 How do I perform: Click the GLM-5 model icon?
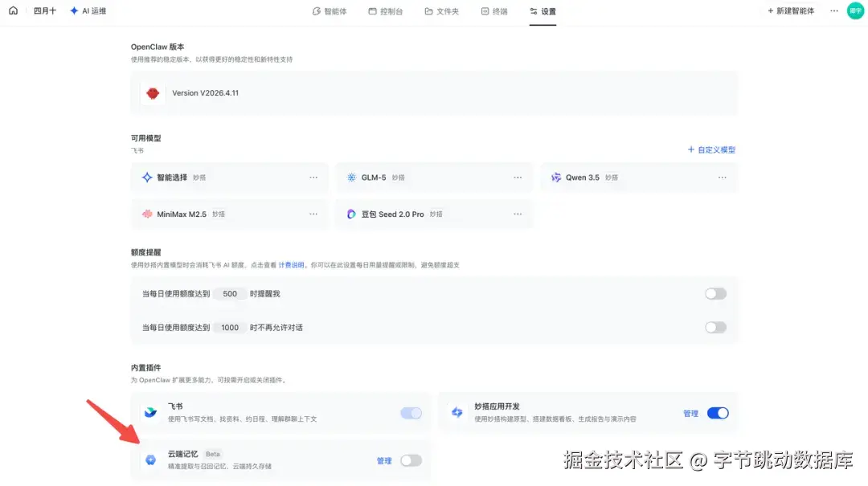[351, 178]
